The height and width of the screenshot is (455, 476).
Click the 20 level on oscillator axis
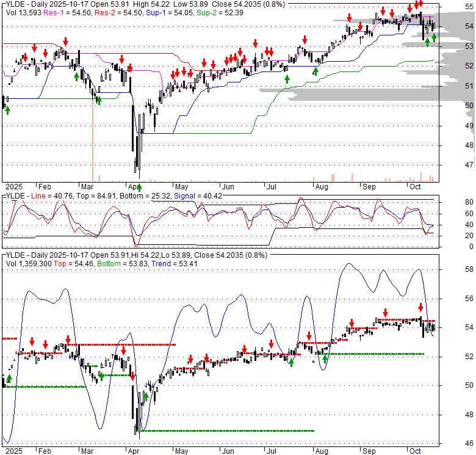[469, 236]
